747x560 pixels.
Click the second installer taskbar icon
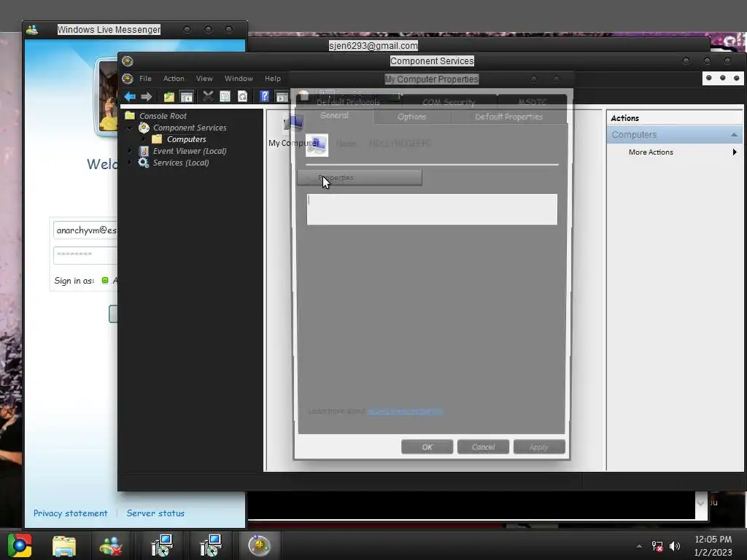click(210, 545)
